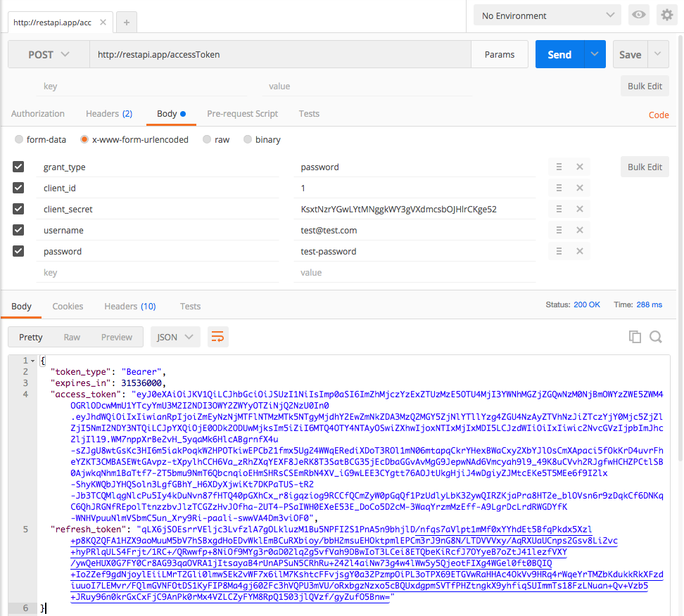Select the form-data radio button
This screenshot has height=616, width=684.
point(19,140)
